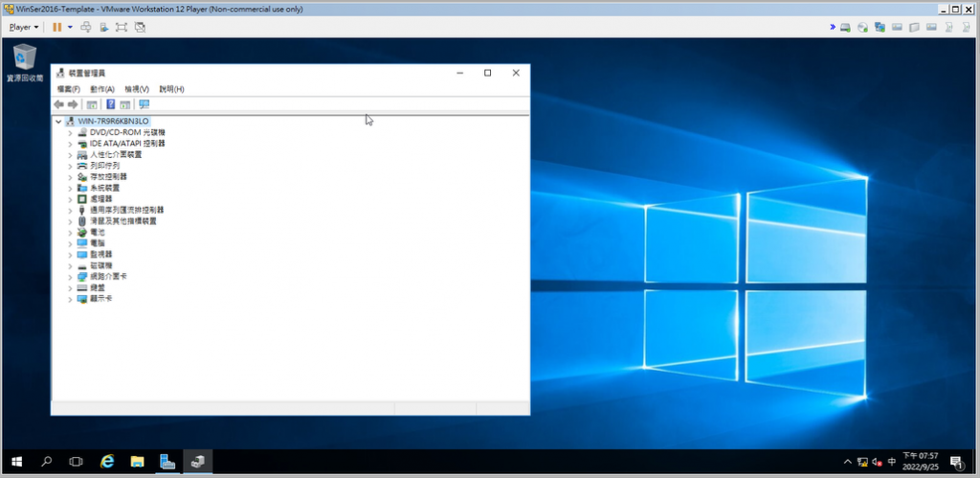Select the 監視器 monitor category
Screen dimensions: 980x478
[101, 255]
